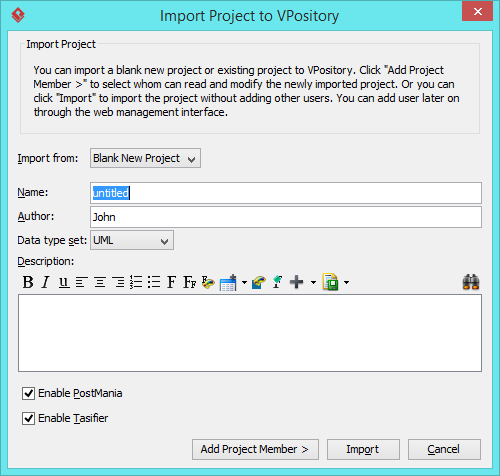Image resolution: width=500 pixels, height=476 pixels.
Task: Insert numbered list in description
Action: (136, 282)
